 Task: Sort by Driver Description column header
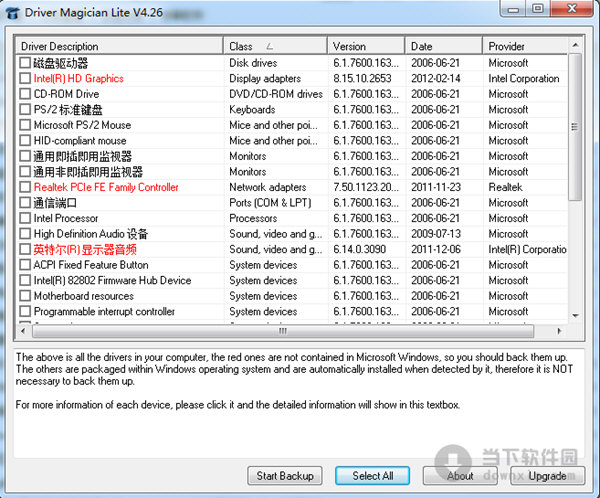[x=119, y=46]
